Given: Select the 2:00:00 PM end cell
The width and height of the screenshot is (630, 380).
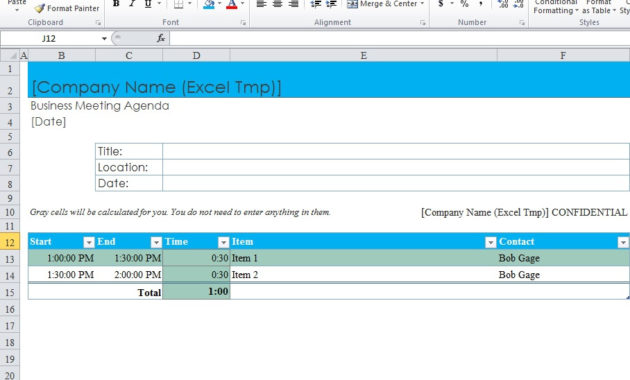Looking at the screenshot, I should (x=129, y=275).
